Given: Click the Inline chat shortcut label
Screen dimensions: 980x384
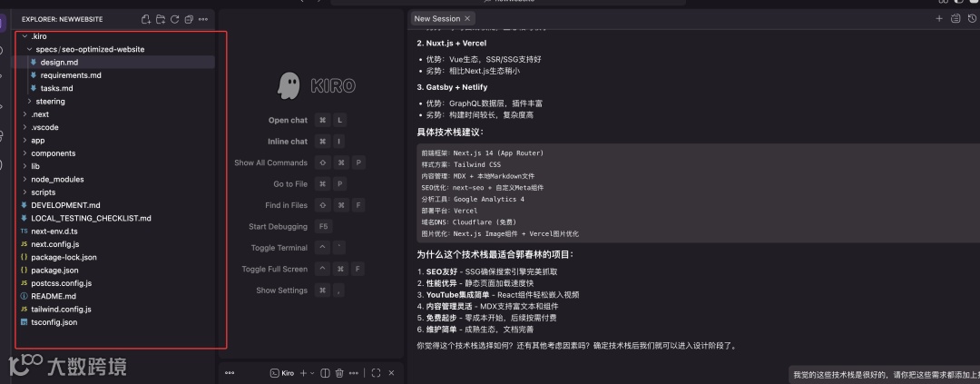Looking at the screenshot, I should 288,142.
